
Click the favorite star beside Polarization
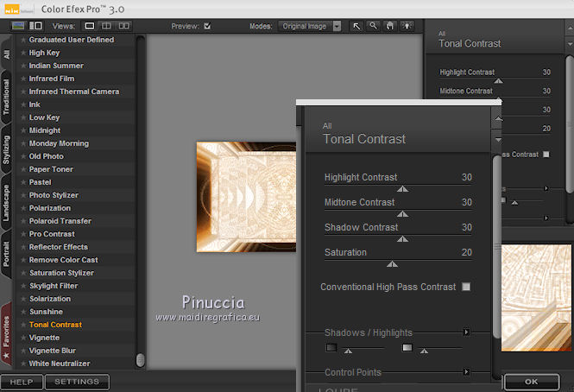23,208
